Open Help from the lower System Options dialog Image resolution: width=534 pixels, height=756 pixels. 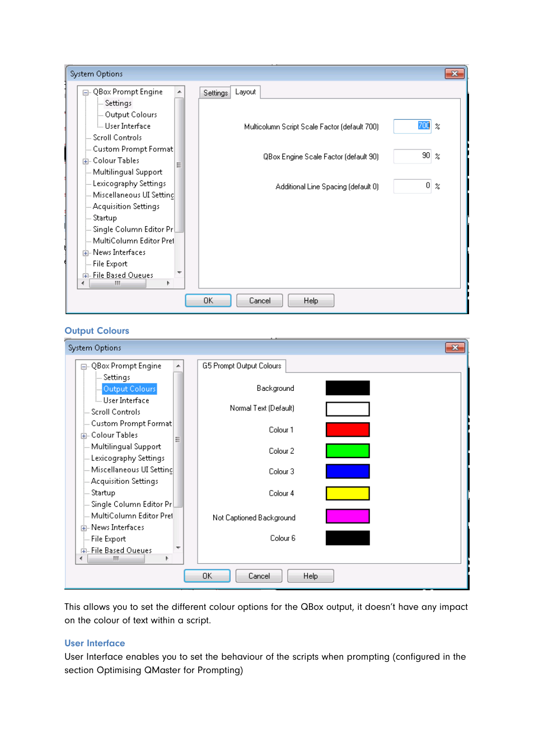pyautogui.click(x=311, y=576)
